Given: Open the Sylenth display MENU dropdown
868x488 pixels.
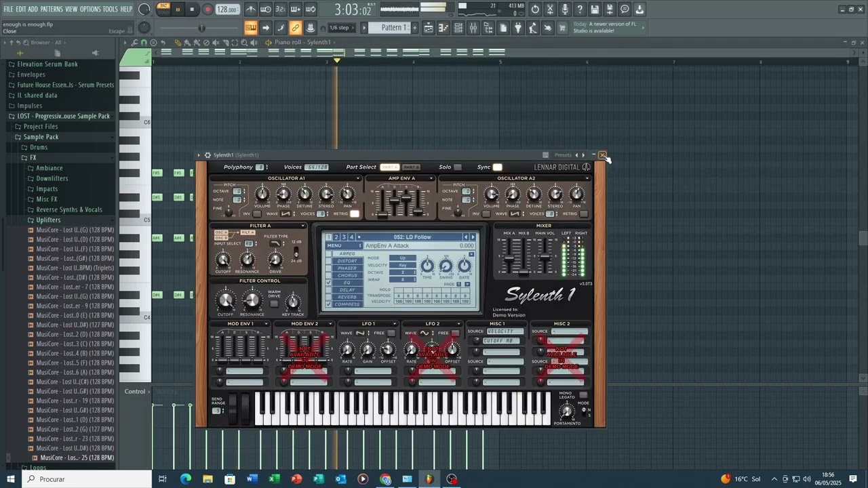Looking at the screenshot, I should pyautogui.click(x=344, y=245).
